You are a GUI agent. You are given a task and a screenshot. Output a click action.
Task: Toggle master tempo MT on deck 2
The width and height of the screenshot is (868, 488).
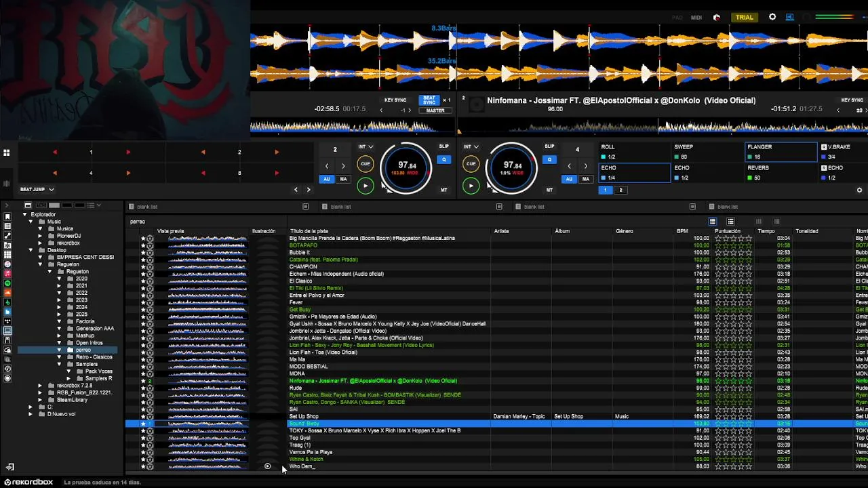coord(550,190)
